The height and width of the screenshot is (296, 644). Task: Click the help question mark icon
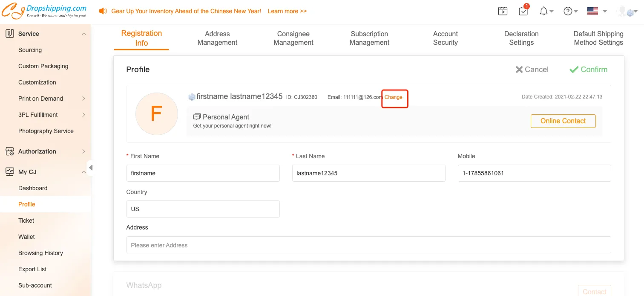(x=568, y=12)
